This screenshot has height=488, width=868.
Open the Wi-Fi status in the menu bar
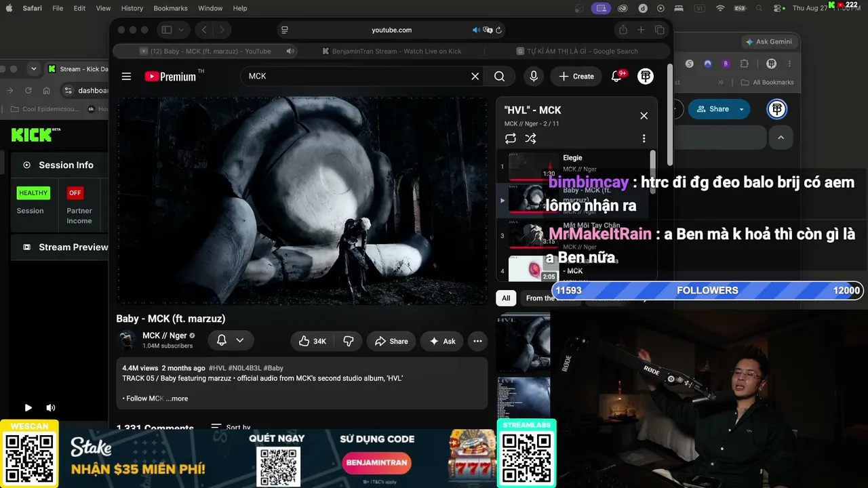(x=720, y=8)
